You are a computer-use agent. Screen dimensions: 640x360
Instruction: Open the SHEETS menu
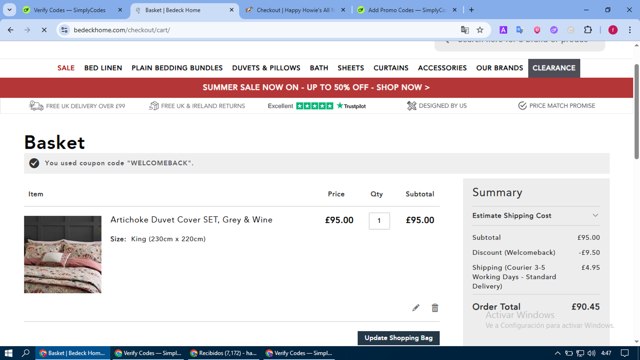(351, 68)
